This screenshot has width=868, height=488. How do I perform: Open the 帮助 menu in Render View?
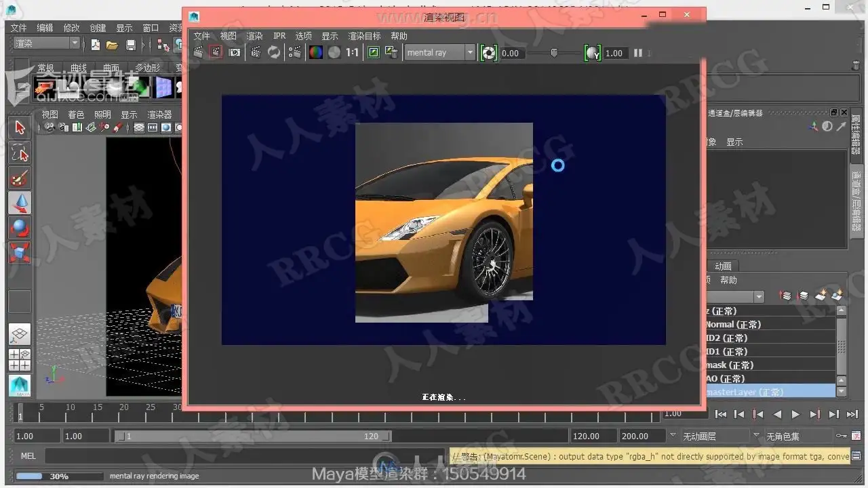pyautogui.click(x=399, y=36)
